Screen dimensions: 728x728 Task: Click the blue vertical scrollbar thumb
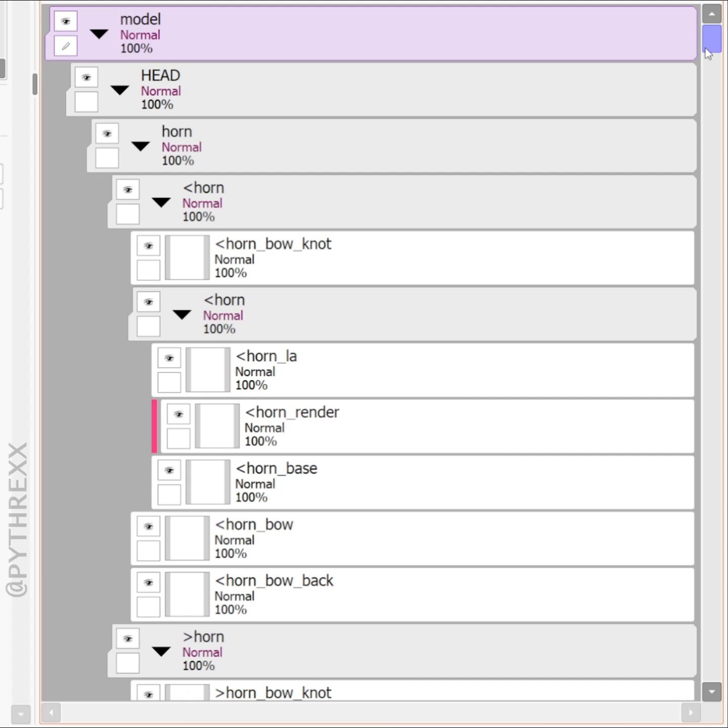tap(711, 38)
